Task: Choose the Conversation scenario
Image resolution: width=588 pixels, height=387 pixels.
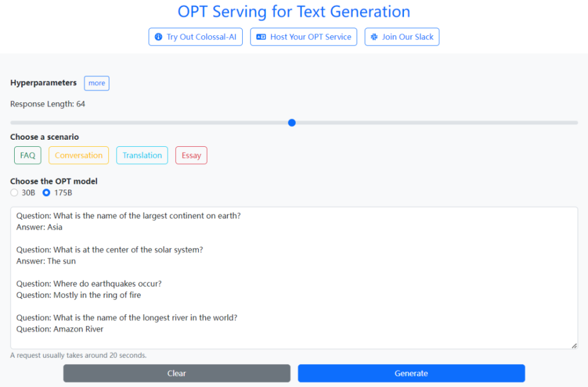Action: [x=78, y=155]
